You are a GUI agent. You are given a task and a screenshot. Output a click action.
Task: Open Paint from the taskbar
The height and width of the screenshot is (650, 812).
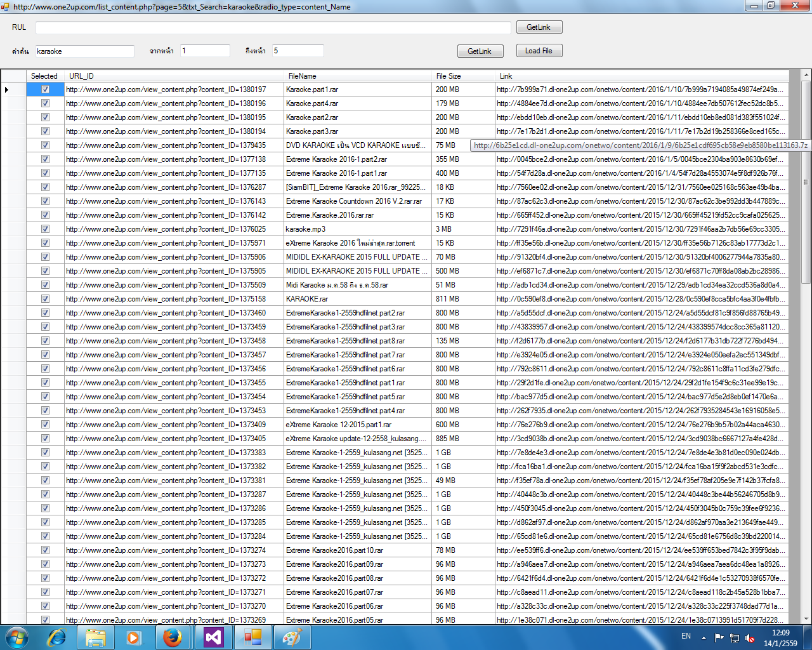pos(292,637)
